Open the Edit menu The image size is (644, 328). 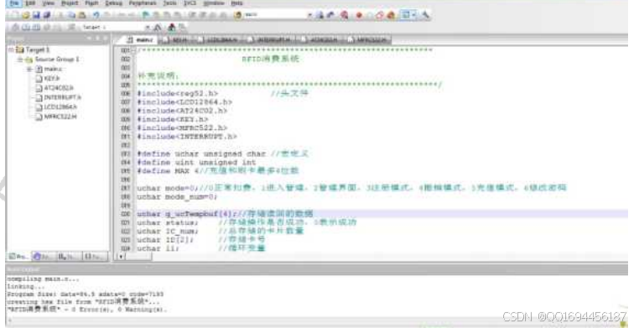point(30,3)
